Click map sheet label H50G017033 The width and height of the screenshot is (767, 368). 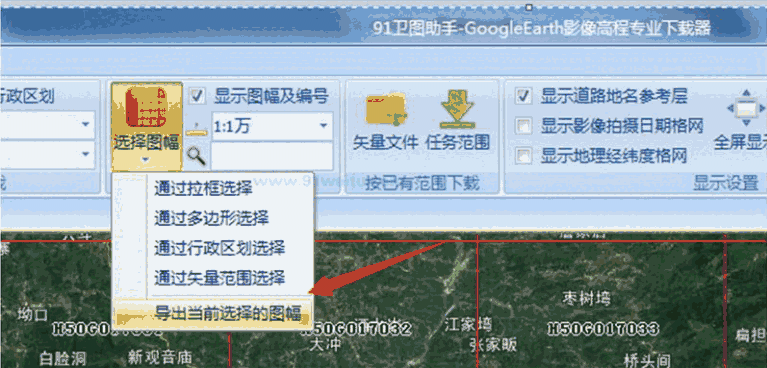coord(603,328)
